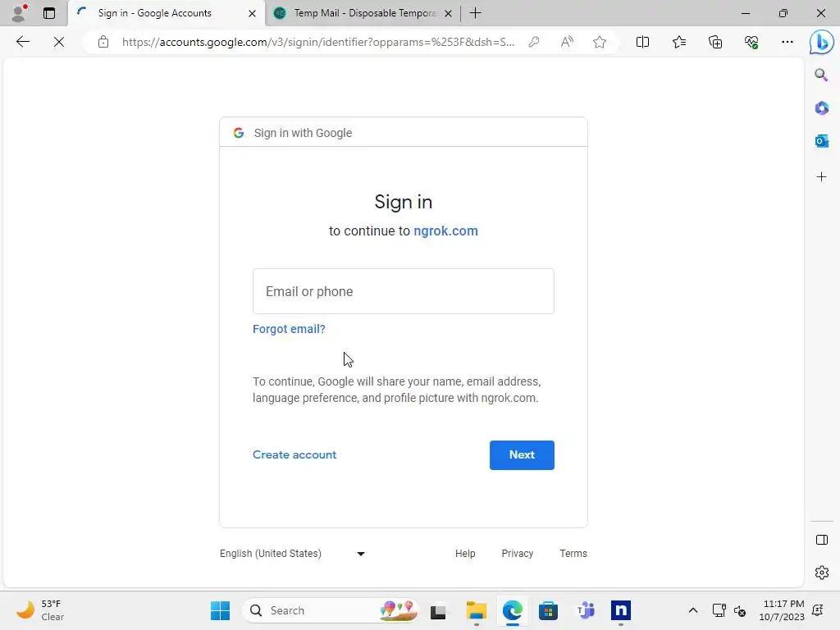The width and height of the screenshot is (840, 630).
Task: Click the Create account link
Action: click(x=294, y=454)
